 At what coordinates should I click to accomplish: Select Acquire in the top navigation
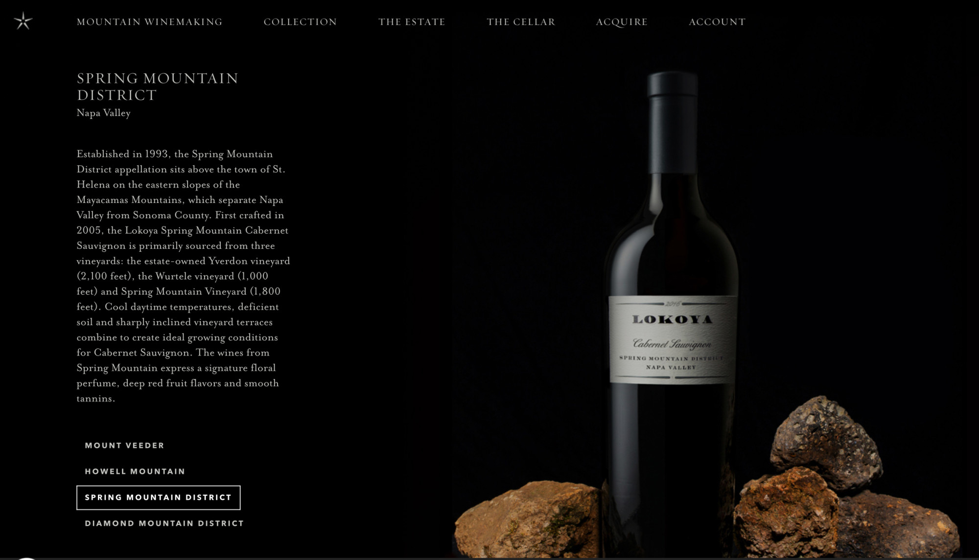622,22
